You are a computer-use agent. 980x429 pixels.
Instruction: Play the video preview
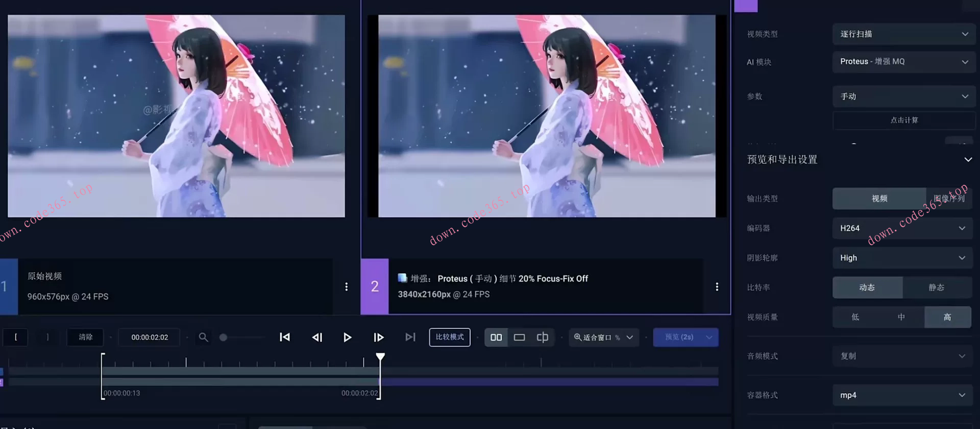point(347,337)
